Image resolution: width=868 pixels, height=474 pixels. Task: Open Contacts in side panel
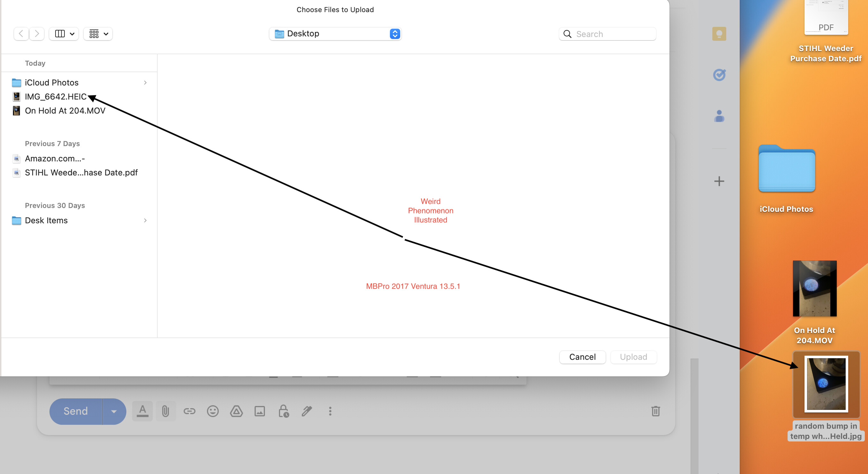[x=719, y=116]
